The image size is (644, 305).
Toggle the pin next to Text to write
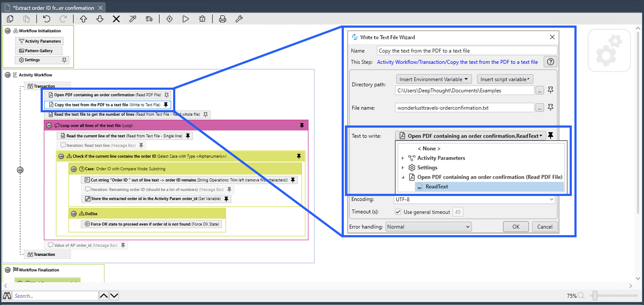click(551, 136)
